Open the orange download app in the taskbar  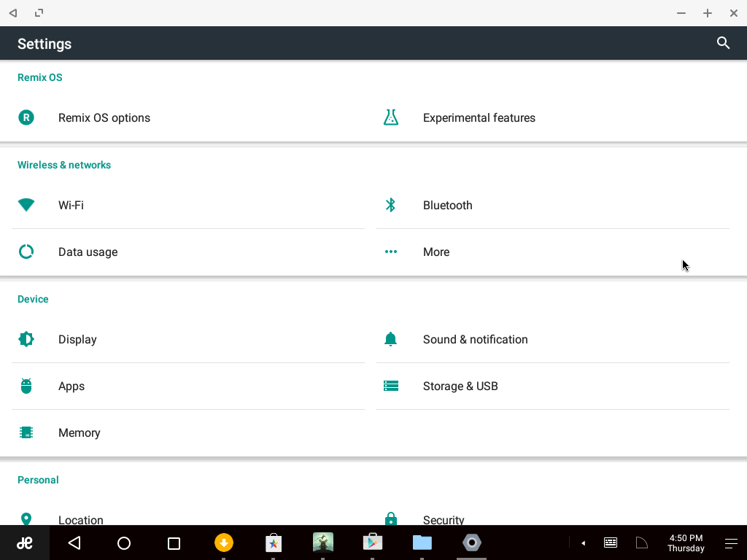point(224,542)
